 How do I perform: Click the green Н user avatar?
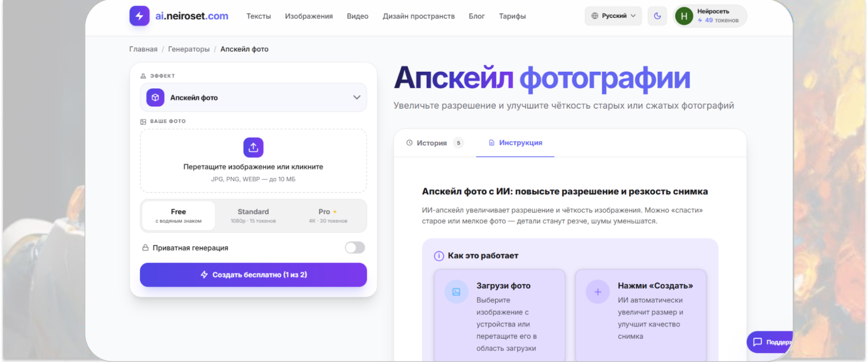684,16
